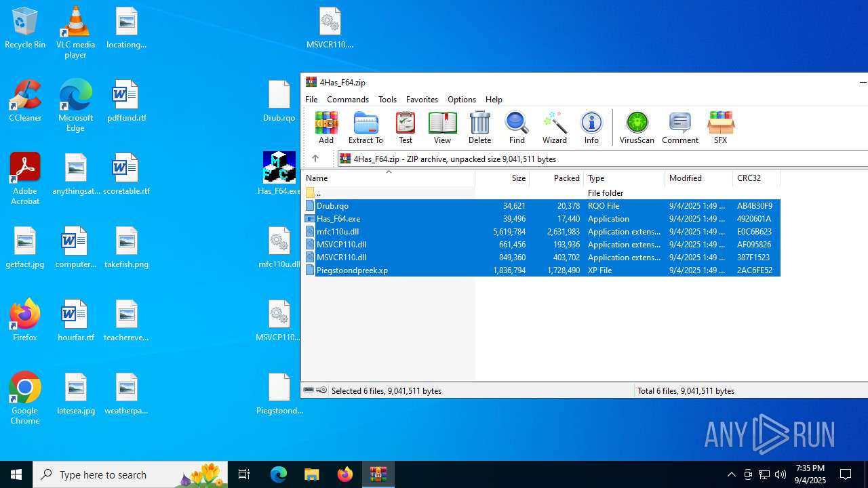Select latesea.jpg desktop file
This screenshot has width=868, height=488.
tap(75, 394)
